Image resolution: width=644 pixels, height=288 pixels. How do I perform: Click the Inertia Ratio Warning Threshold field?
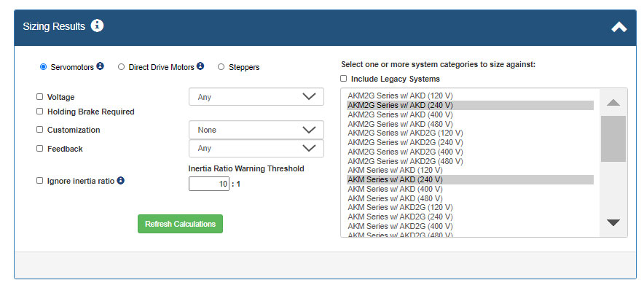click(x=208, y=184)
